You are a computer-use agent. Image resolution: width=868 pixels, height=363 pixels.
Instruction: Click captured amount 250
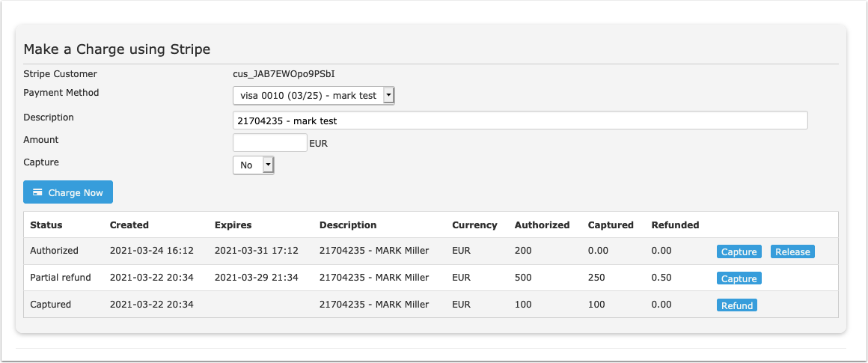596,277
